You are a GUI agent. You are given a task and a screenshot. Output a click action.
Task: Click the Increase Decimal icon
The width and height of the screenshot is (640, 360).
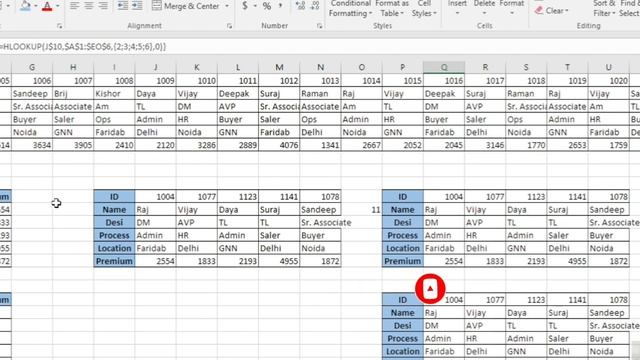[300, 6]
